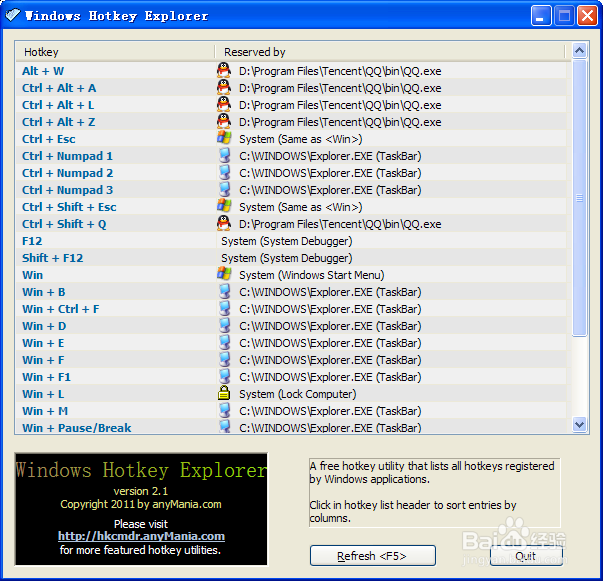Select the Win + L hotkey entry
The height and width of the screenshot is (581, 603).
(x=43, y=394)
